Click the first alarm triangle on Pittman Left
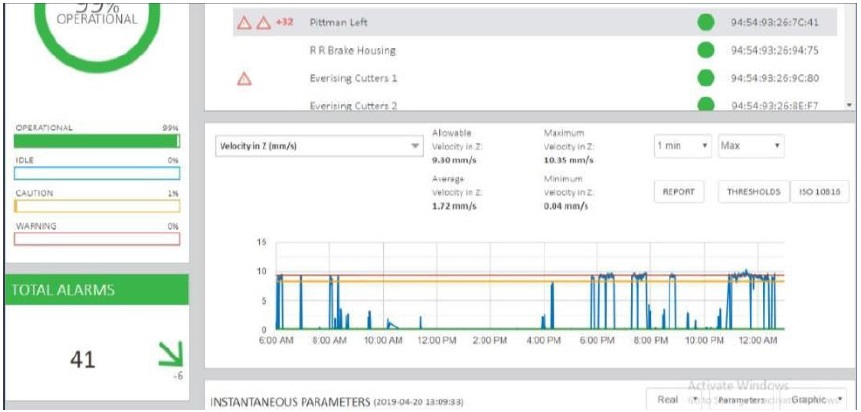 pyautogui.click(x=245, y=22)
